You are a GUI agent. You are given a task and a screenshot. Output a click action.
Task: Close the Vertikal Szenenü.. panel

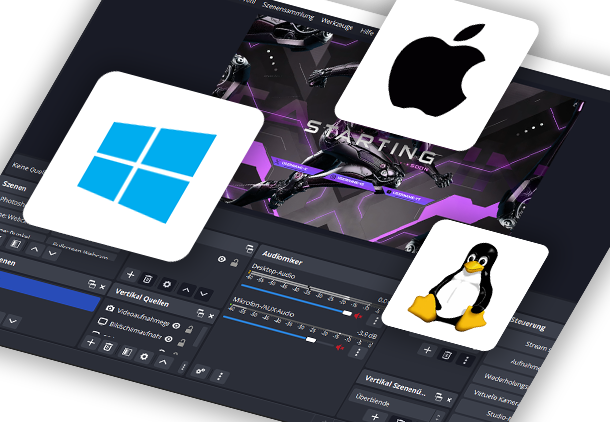click(x=449, y=399)
